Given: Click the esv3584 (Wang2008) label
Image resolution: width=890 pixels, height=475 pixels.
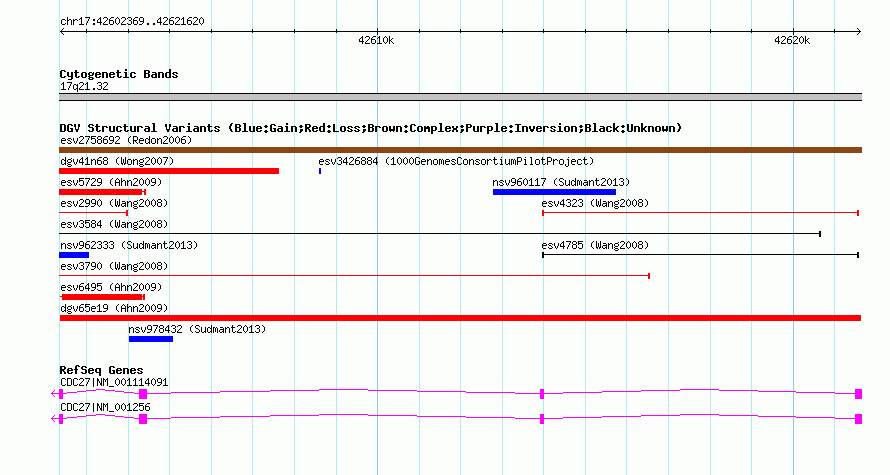Looking at the screenshot, I should 114,224.
